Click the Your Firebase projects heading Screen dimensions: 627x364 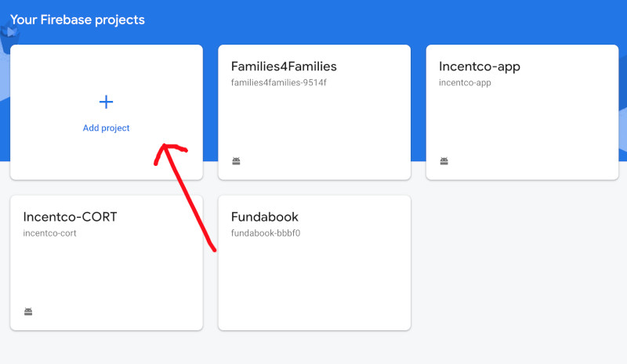click(77, 20)
